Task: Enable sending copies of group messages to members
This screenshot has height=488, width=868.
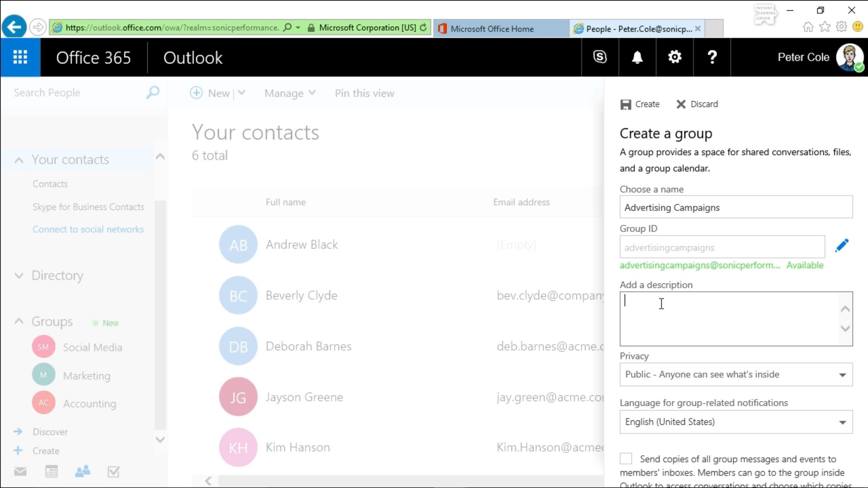Action: pos(625,458)
